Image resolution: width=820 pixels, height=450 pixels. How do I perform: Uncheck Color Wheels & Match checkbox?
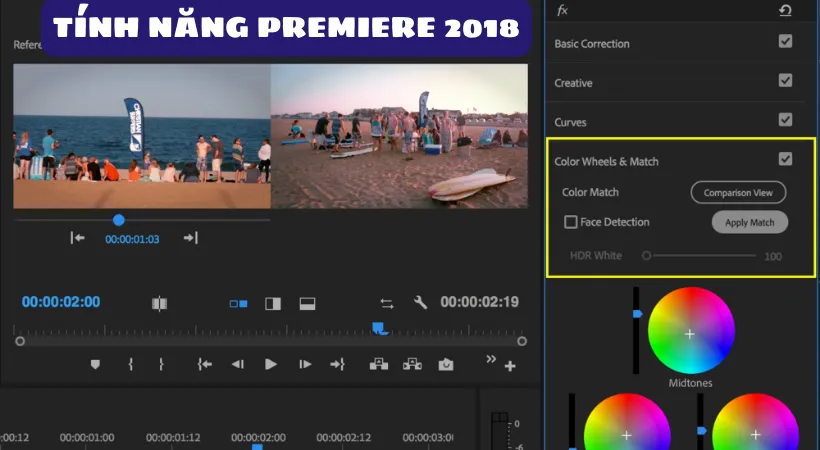click(785, 159)
